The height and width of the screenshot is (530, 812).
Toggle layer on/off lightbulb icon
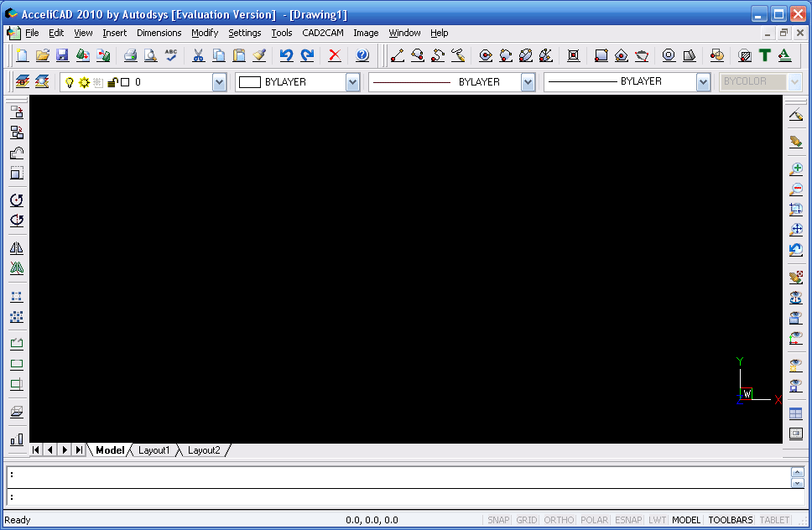(x=70, y=82)
